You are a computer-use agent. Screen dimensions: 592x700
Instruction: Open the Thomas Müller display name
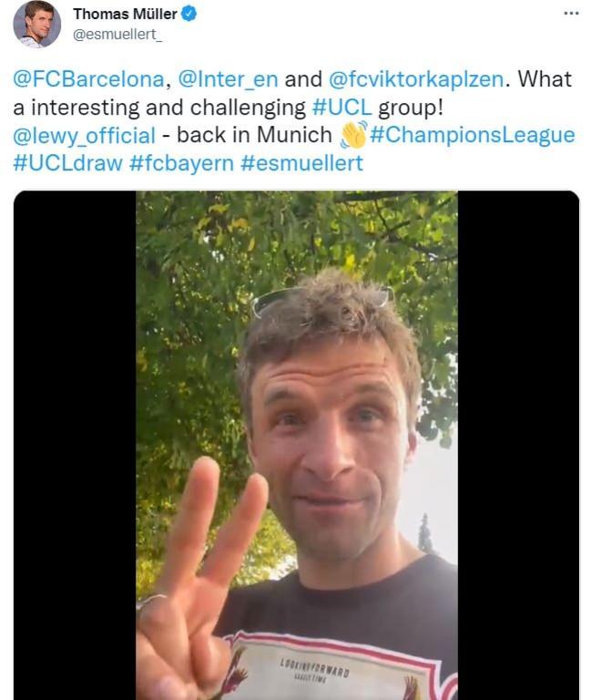tap(125, 14)
